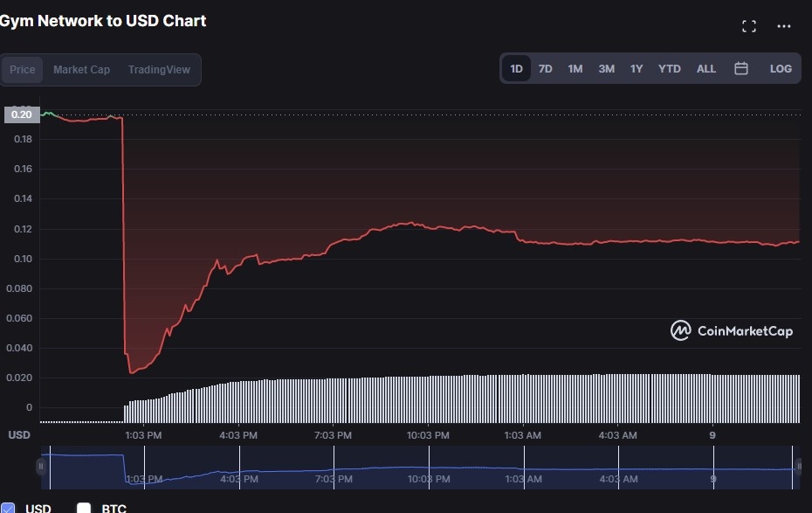This screenshot has width=812, height=513.
Task: Open the three-dot more options menu
Action: point(784,26)
